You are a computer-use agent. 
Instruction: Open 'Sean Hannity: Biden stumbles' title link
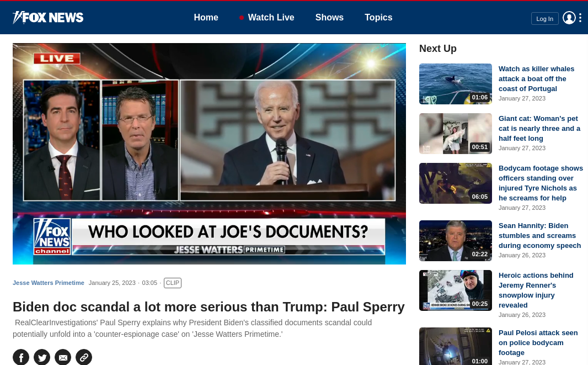pos(539,235)
